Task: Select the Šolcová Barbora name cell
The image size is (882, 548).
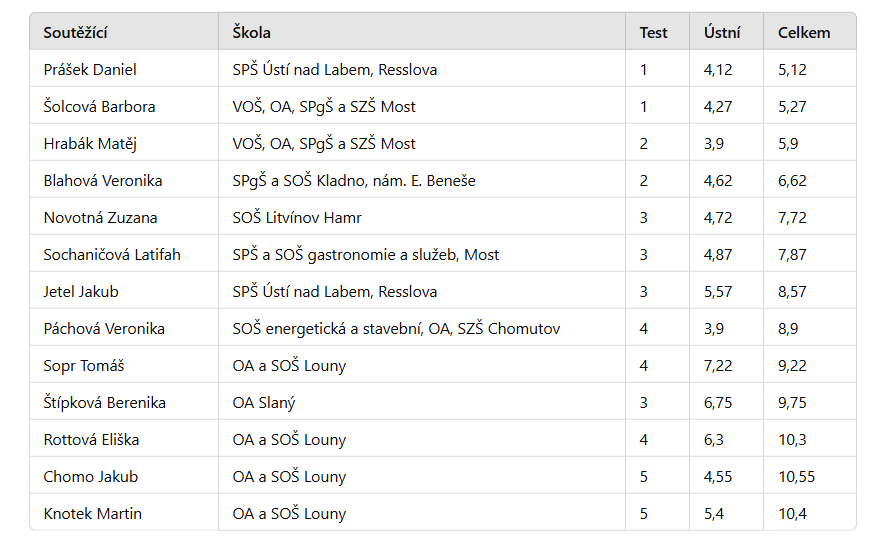Action: click(124, 106)
